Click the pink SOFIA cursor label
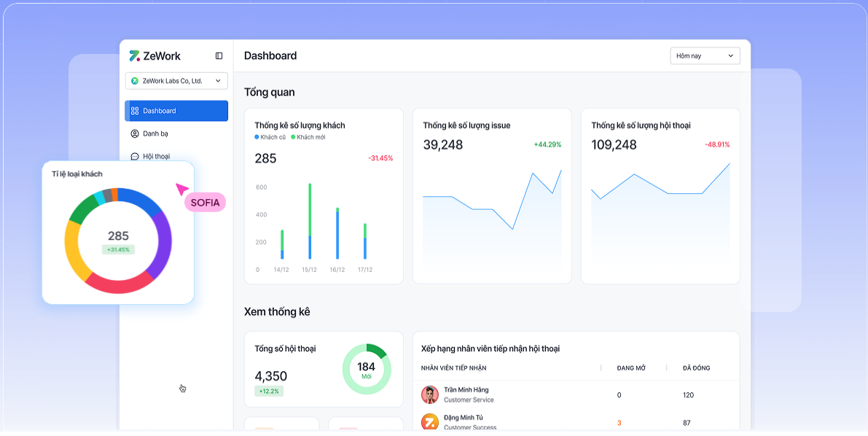The width and height of the screenshot is (868, 436). [205, 203]
